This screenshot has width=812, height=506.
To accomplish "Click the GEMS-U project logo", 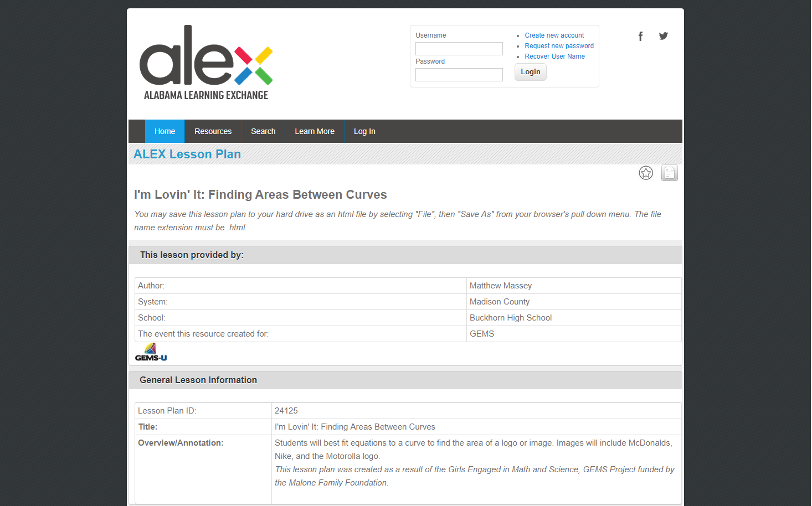I will click(x=150, y=352).
